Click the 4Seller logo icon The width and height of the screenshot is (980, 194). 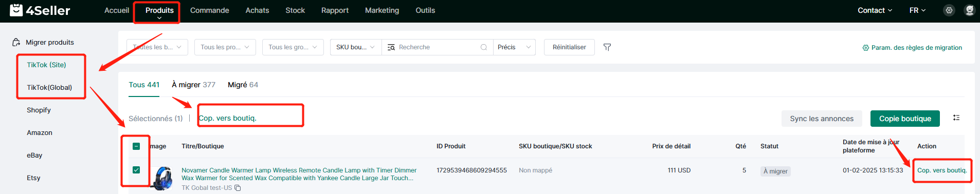coord(16,10)
